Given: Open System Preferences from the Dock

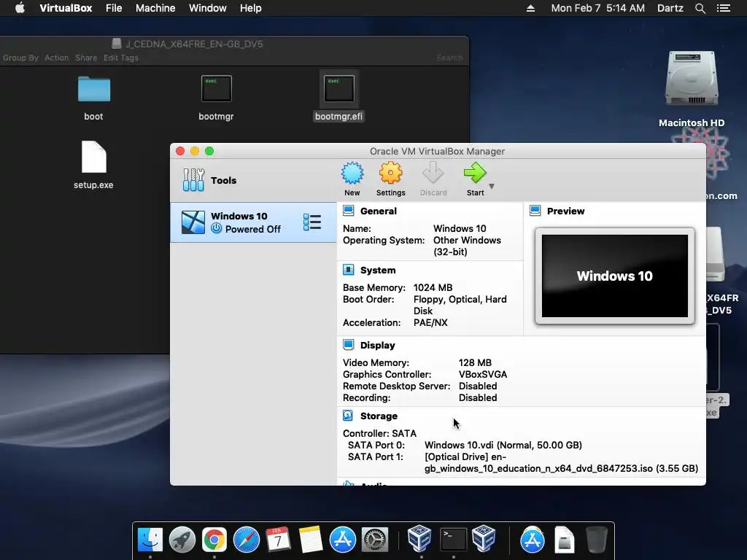Looking at the screenshot, I should coord(375,540).
